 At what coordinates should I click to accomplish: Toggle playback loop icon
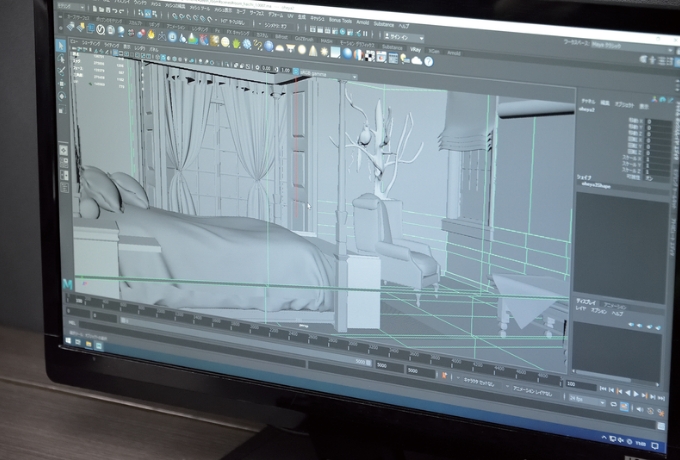point(613,405)
